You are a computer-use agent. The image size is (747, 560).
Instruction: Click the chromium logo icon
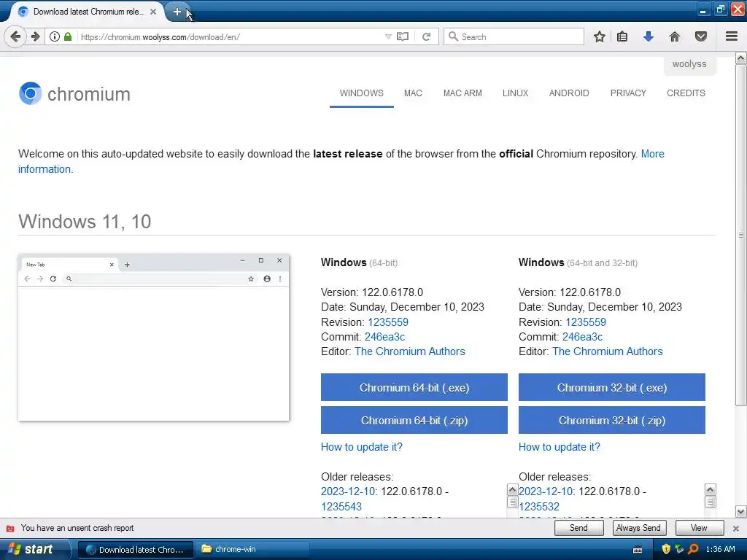coord(30,93)
